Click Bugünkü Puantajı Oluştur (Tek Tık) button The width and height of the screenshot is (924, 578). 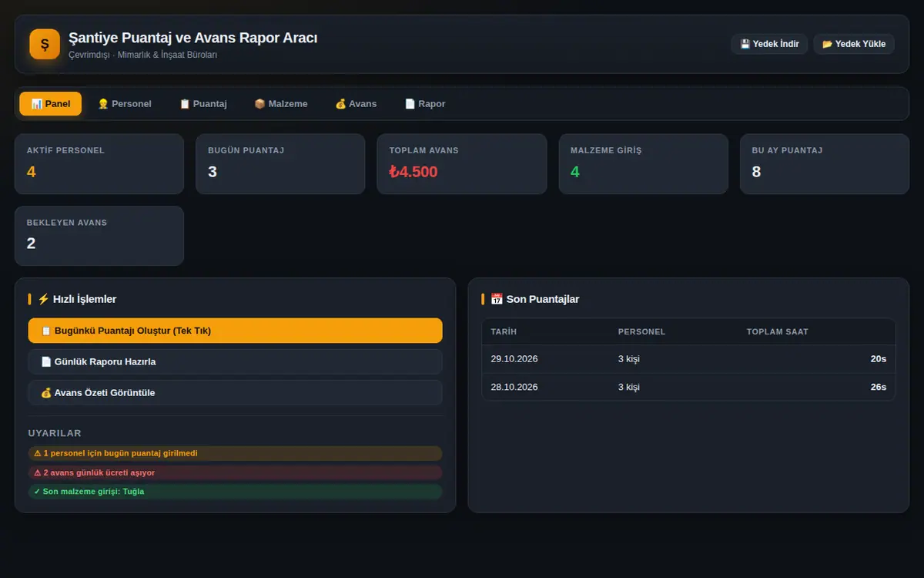(x=236, y=331)
